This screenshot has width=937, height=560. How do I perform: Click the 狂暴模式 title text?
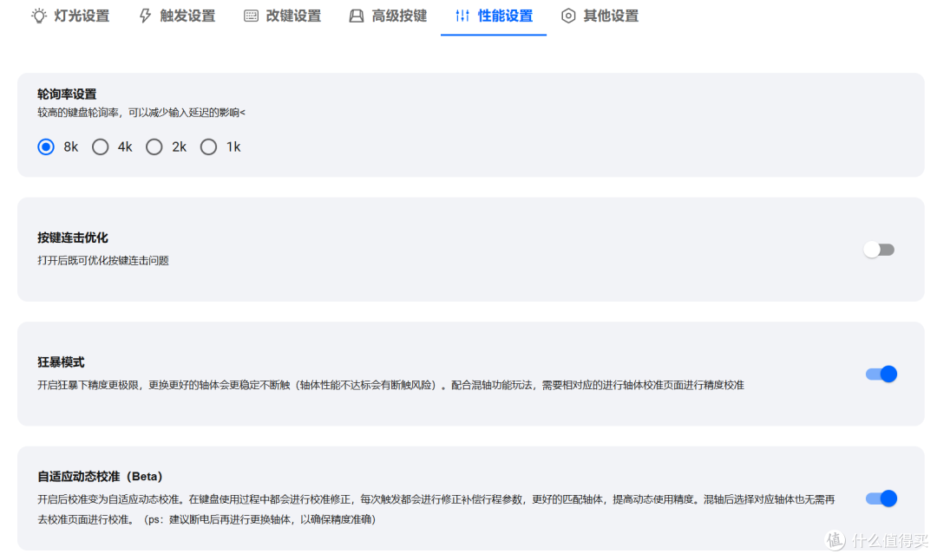(61, 362)
